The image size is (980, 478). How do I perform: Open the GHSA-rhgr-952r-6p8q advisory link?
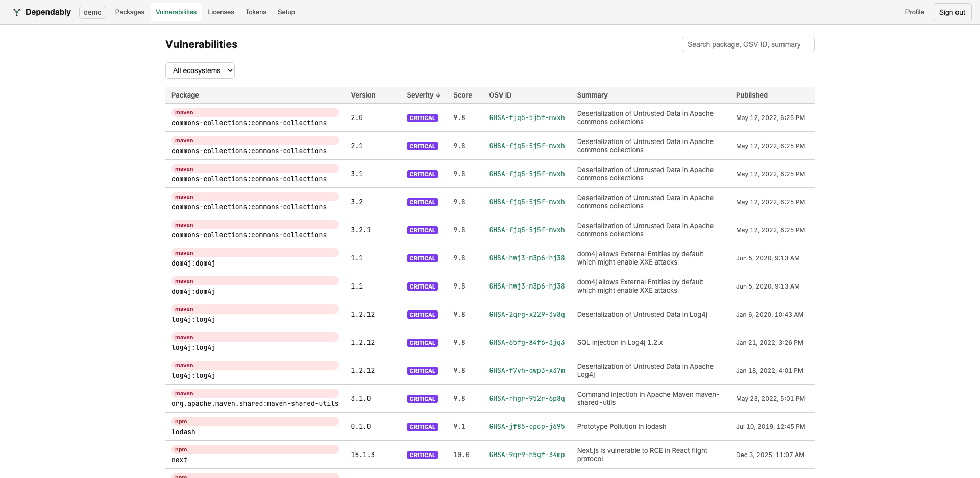coord(527,399)
